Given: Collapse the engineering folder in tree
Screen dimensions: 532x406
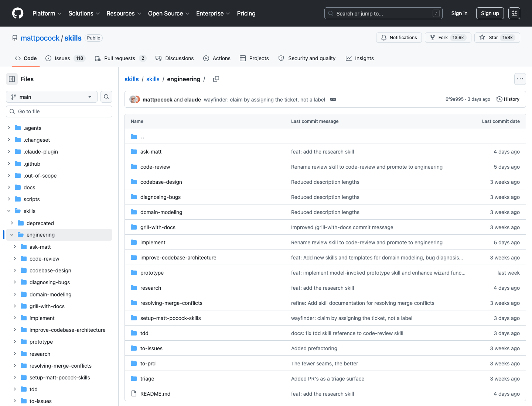Looking at the screenshot, I should click(x=12, y=235).
